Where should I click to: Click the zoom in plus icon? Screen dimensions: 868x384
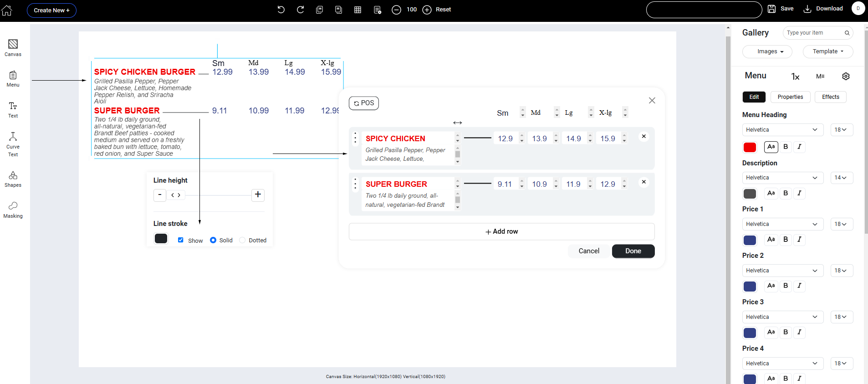click(427, 10)
